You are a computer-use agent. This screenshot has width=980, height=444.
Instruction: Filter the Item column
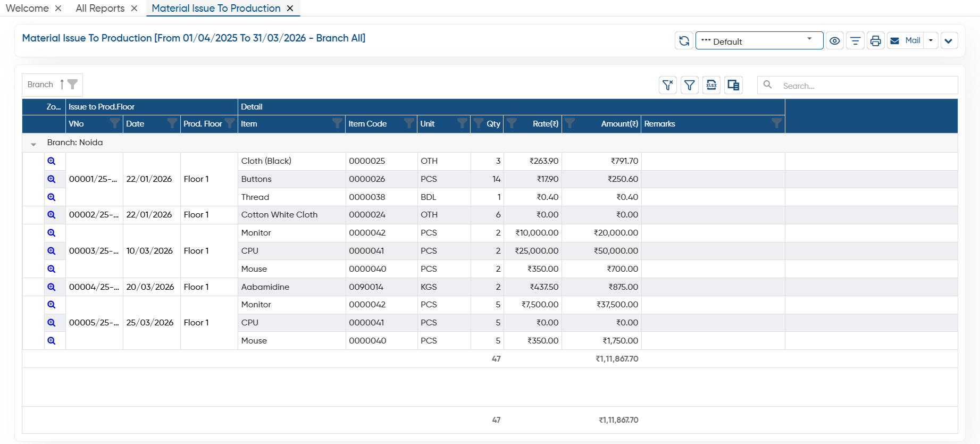[x=337, y=123]
